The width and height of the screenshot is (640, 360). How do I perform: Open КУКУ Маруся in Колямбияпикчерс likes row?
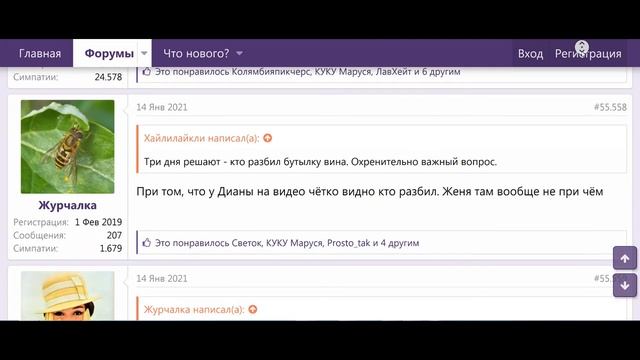343,72
